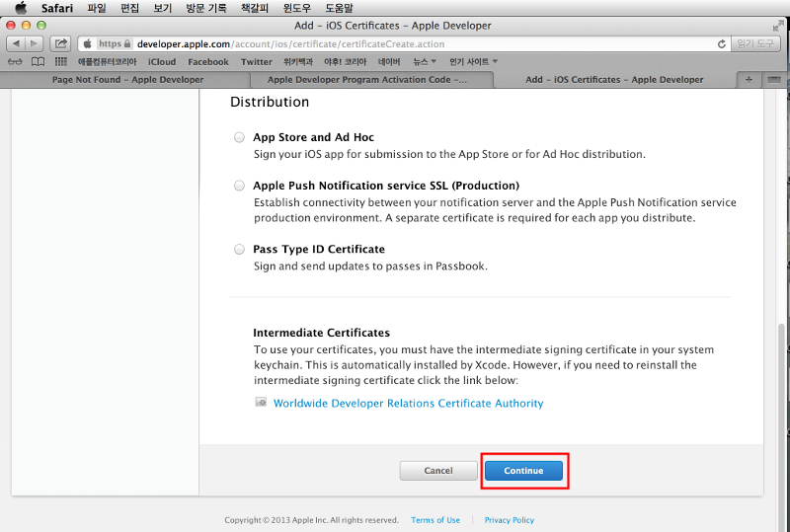The image size is (790, 532).
Task: Click the address bar URL field
Action: coord(403,43)
